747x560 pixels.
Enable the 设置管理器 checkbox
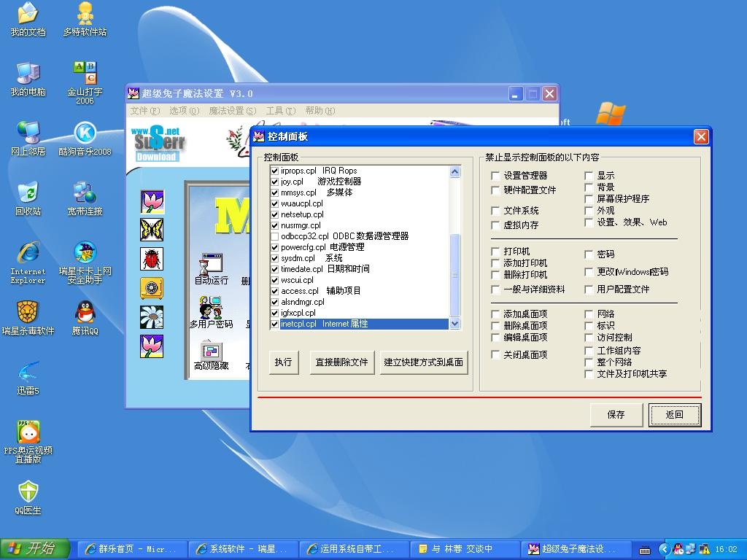click(x=495, y=176)
